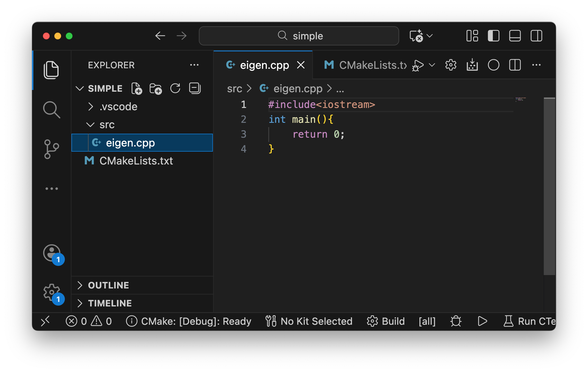Click the New Folder icon in Explorer
The width and height of the screenshot is (588, 373).
coord(156,89)
